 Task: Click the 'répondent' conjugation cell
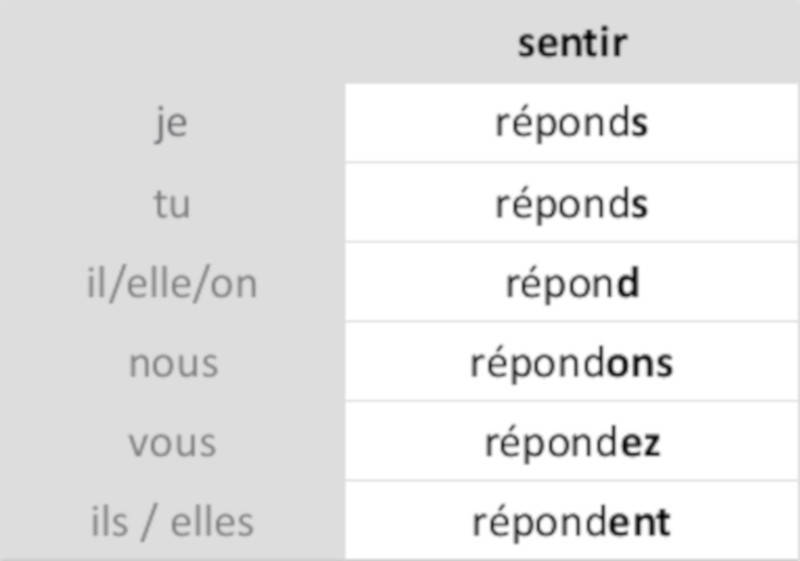571,522
